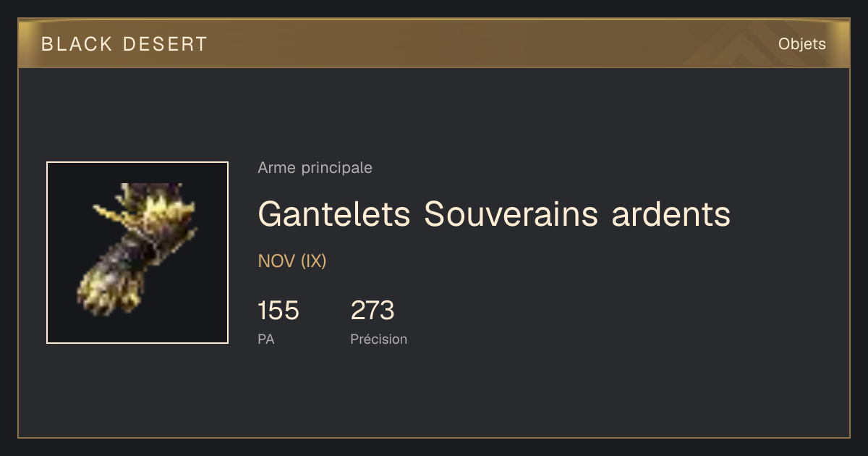868x456 pixels.
Task: Select the NOV (IX) enhancement level text
Action: pos(292,261)
